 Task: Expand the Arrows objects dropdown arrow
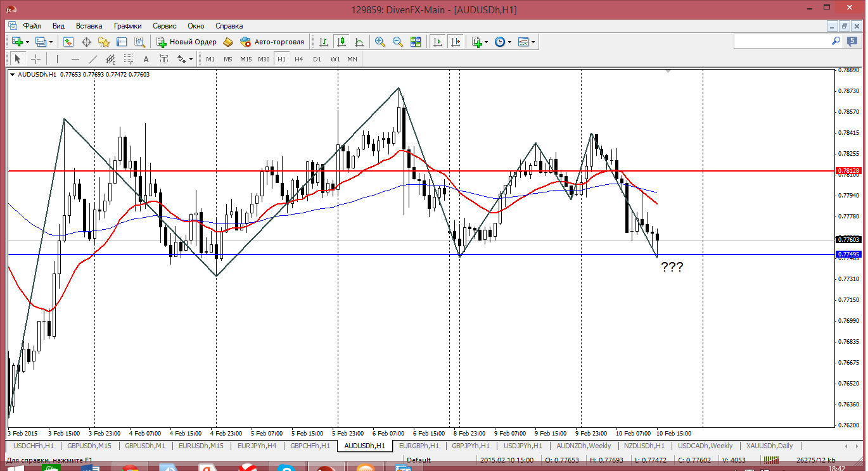click(x=191, y=60)
